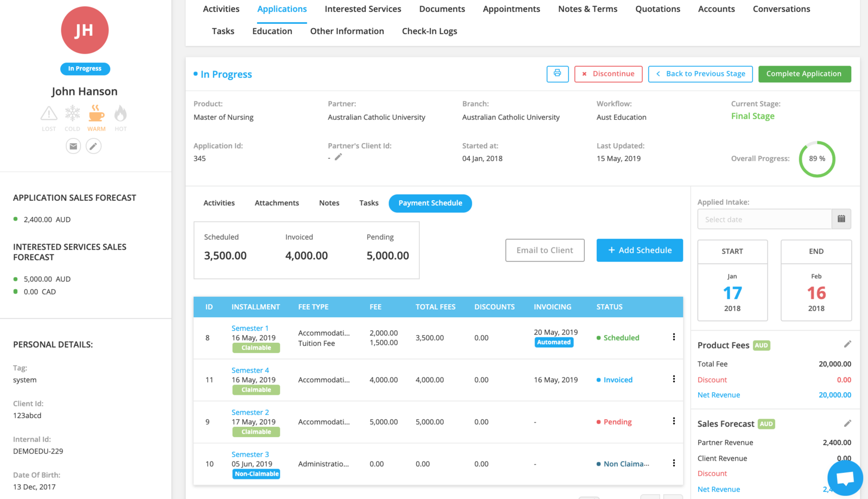Edit client details using the pencil icon
868x499 pixels.
coord(93,146)
